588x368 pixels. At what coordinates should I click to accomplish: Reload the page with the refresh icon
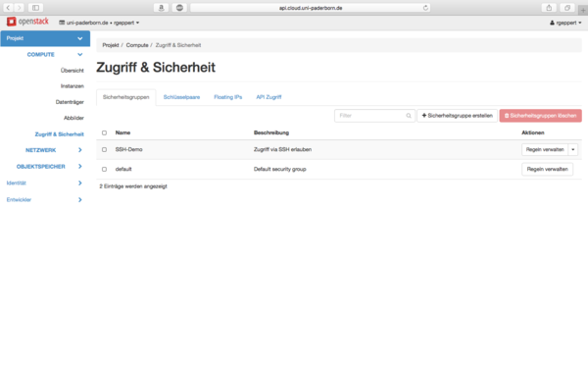[425, 8]
